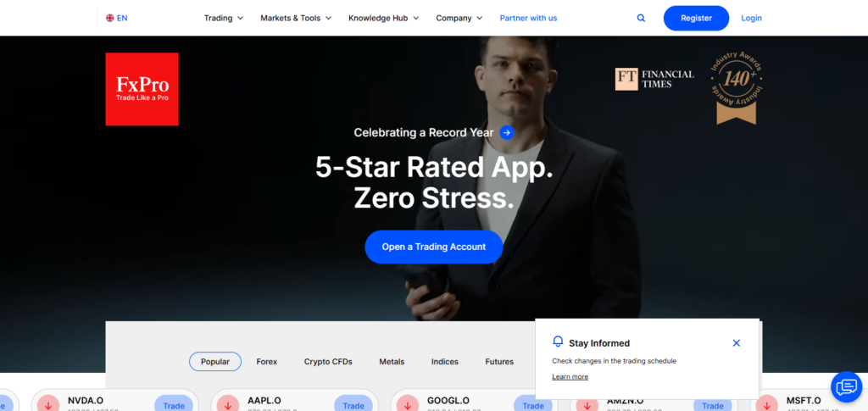Expand the Markets & Tools dropdown
868x411 pixels.
[296, 19]
